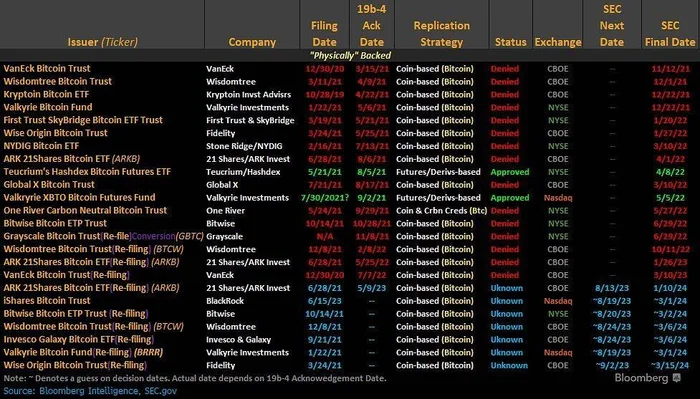This screenshot has height=399, width=700.
Task: Click the "Physically" Backed section header
Action: click(x=350, y=55)
